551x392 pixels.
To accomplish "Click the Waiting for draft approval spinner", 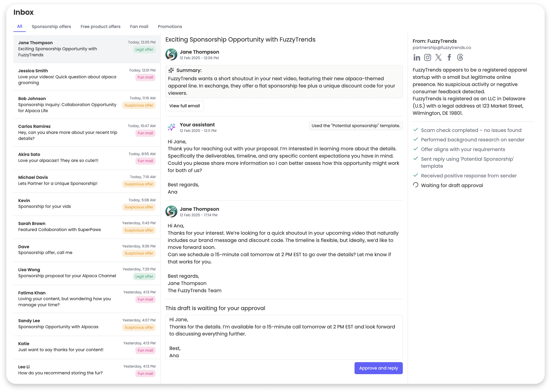I will point(416,185).
